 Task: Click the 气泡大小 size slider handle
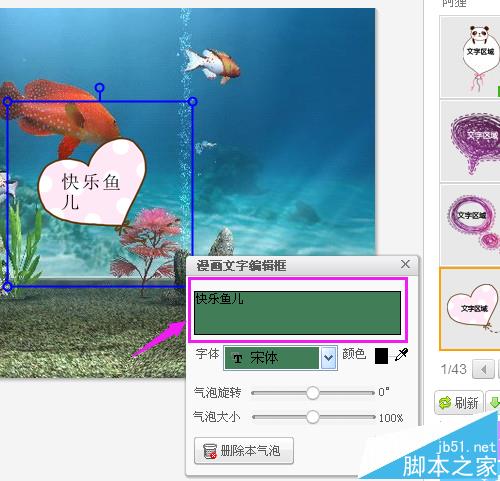(312, 417)
